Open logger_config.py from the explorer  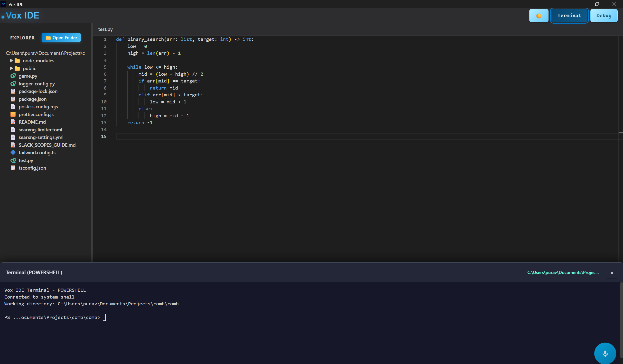(x=37, y=84)
